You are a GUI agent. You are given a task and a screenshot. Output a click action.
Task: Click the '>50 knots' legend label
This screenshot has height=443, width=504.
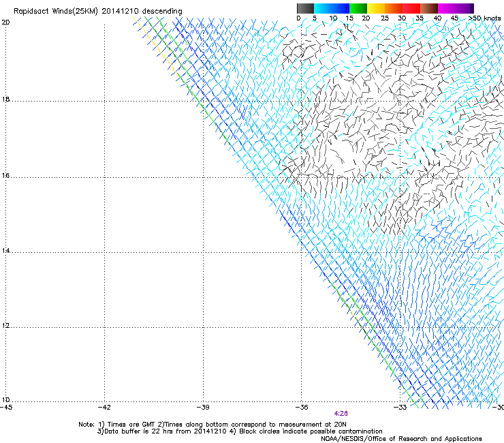(x=484, y=18)
